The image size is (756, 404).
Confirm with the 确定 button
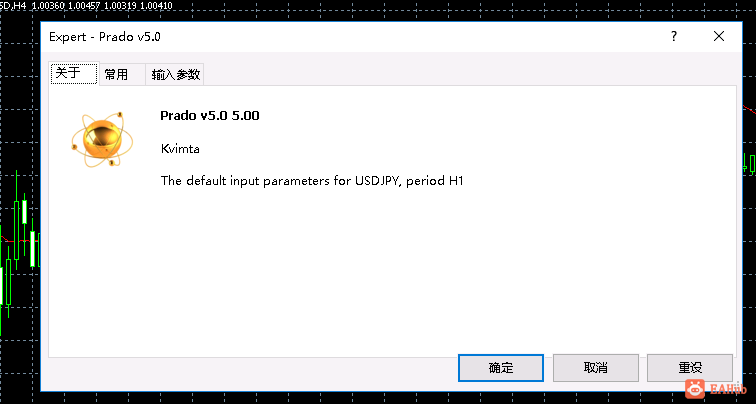coord(500,368)
